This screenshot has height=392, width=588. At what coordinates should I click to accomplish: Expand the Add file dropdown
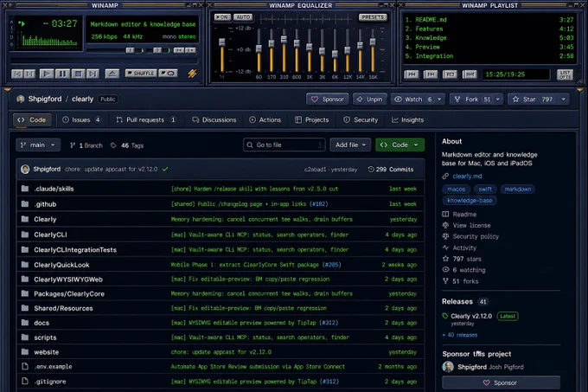350,145
